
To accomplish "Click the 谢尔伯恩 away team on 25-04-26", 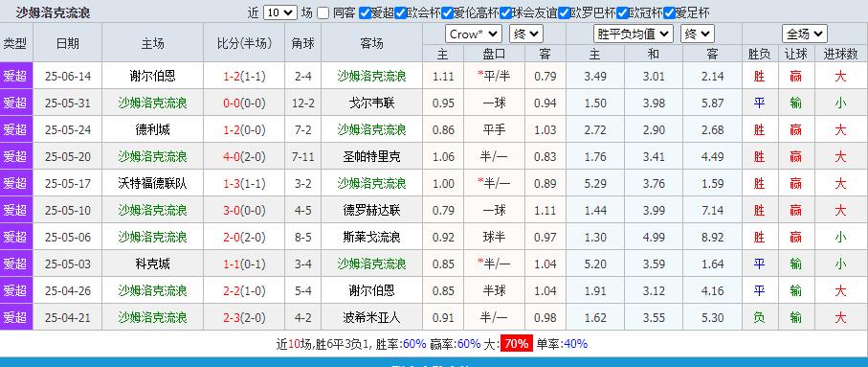I will point(371,290).
